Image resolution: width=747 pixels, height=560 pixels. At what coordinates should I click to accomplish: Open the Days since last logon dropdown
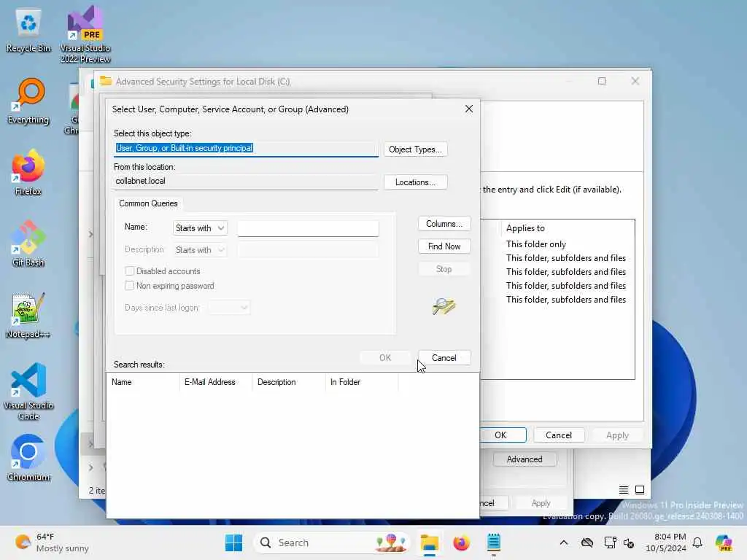point(229,308)
